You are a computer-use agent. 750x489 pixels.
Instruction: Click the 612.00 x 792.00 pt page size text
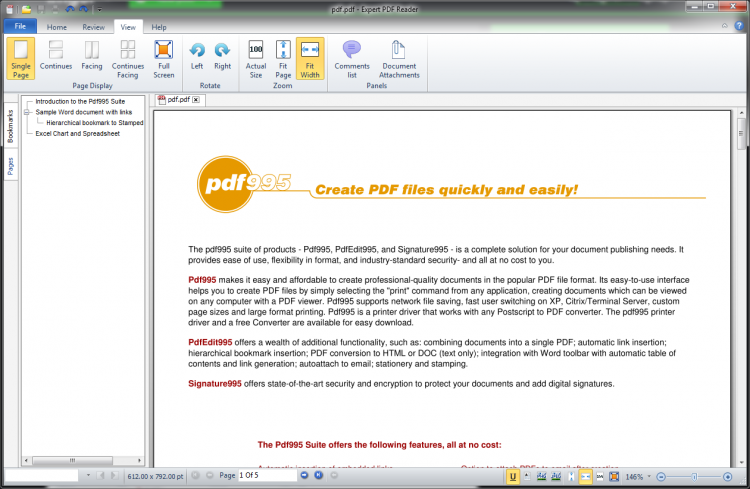(x=155, y=477)
